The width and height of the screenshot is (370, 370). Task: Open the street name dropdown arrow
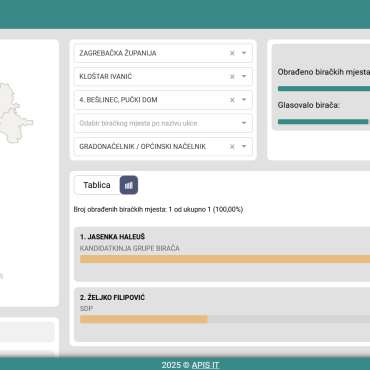point(244,123)
